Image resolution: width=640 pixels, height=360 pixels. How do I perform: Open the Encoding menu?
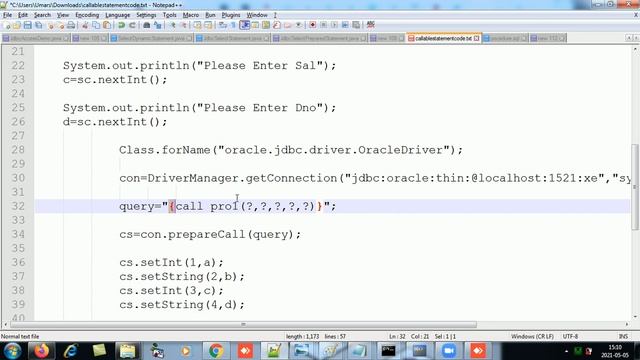click(x=87, y=15)
